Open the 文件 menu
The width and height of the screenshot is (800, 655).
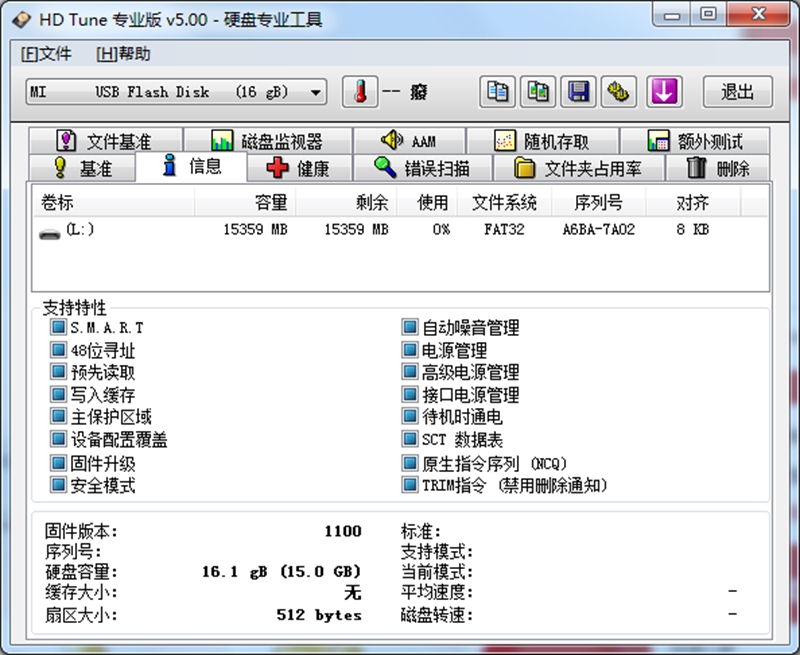44,54
